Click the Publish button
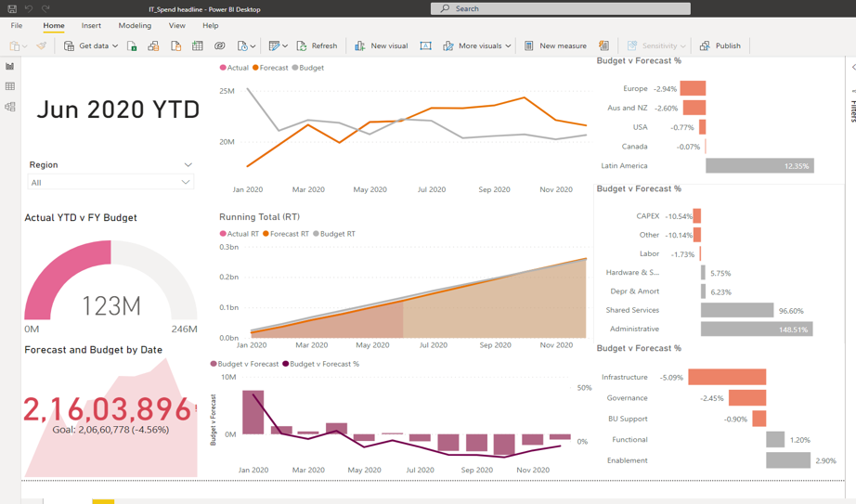The height and width of the screenshot is (504, 856). coord(720,45)
